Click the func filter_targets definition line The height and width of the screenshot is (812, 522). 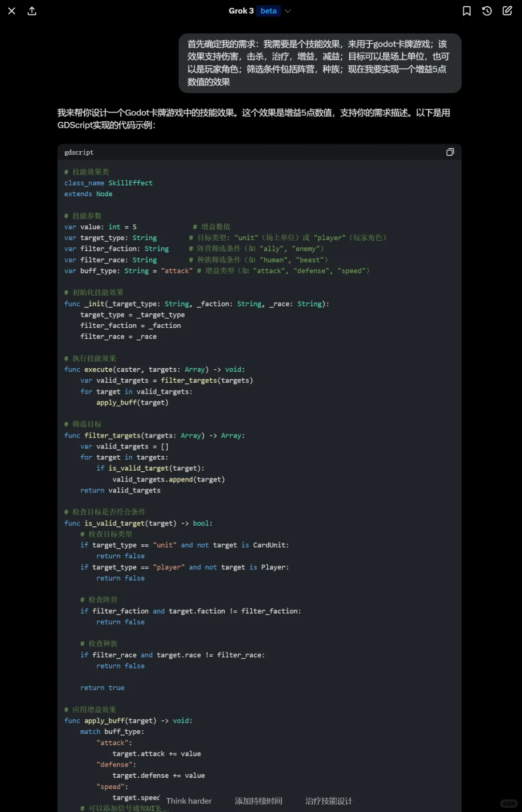pos(154,435)
